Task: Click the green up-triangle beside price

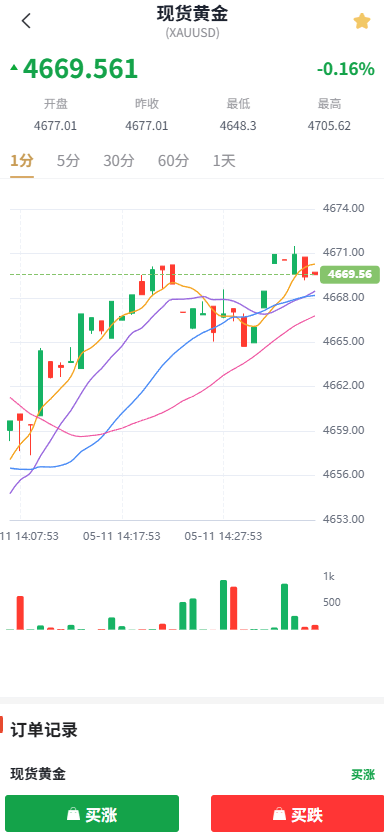Action: [14, 67]
